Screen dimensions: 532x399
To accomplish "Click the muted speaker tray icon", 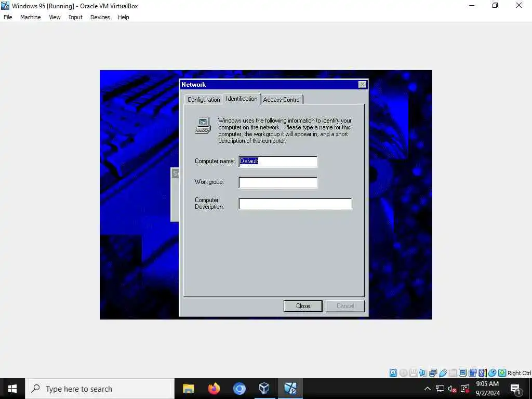I will (453, 389).
